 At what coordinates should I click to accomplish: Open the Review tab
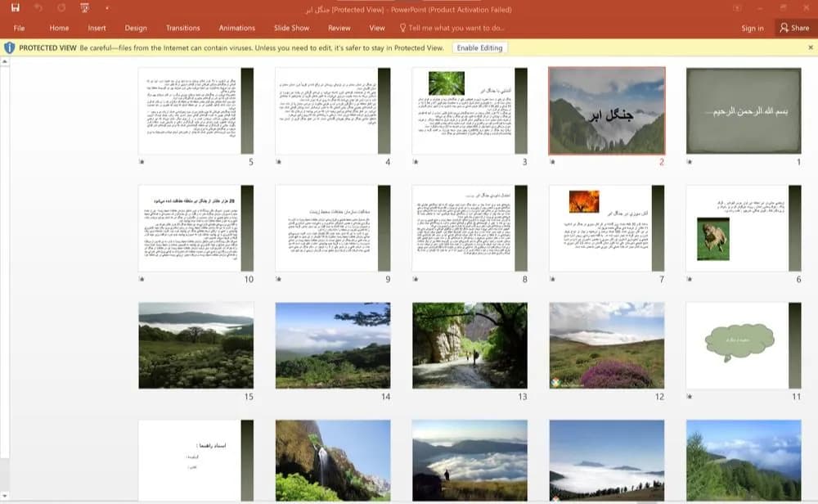[x=339, y=28]
